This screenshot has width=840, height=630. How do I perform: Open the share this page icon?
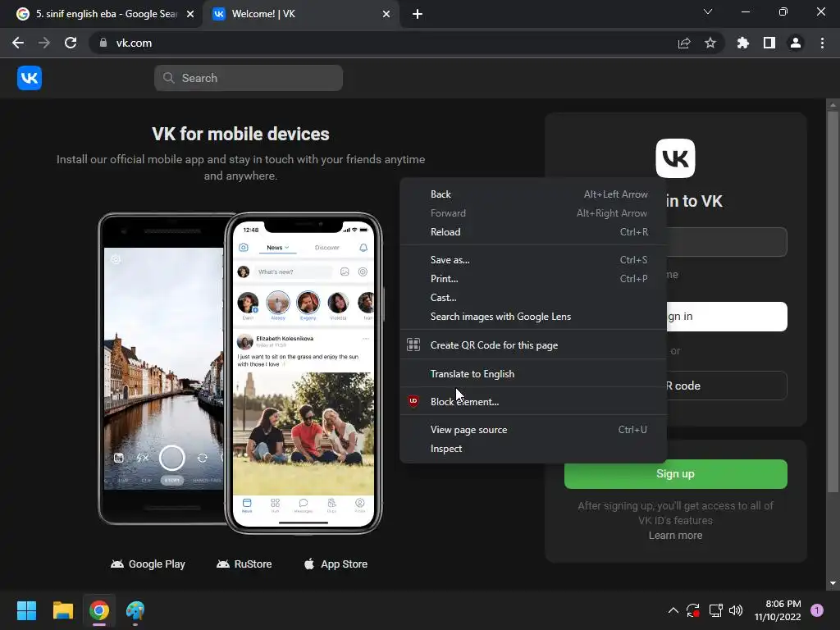[683, 43]
